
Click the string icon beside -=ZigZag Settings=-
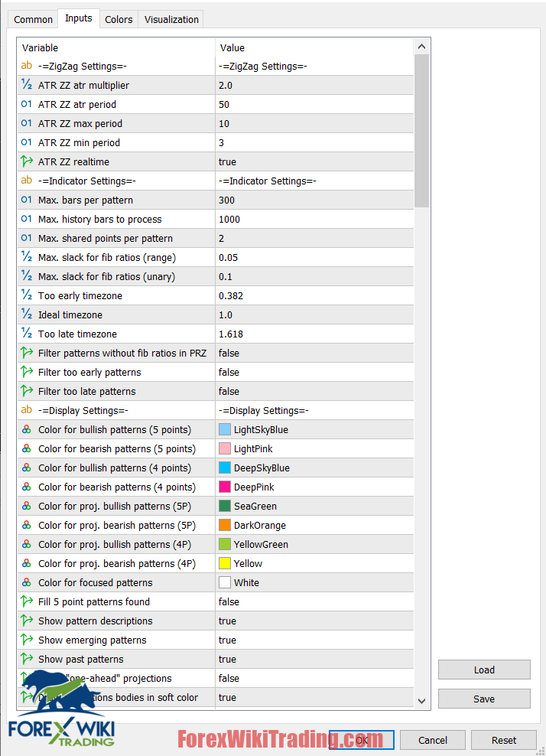coord(27,66)
